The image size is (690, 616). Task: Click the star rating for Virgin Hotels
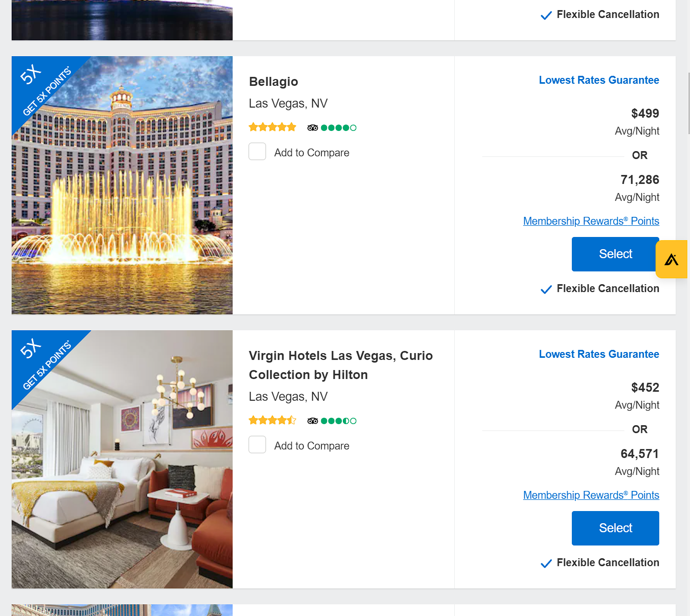pos(272,420)
